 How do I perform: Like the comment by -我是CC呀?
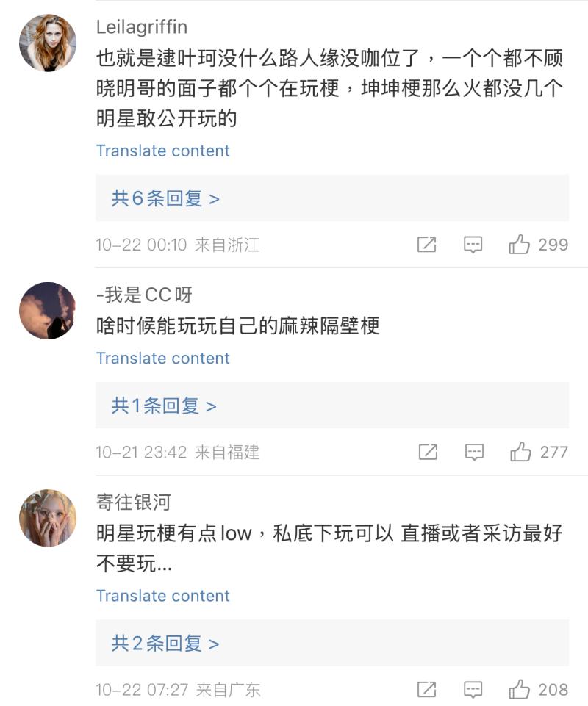(521, 452)
